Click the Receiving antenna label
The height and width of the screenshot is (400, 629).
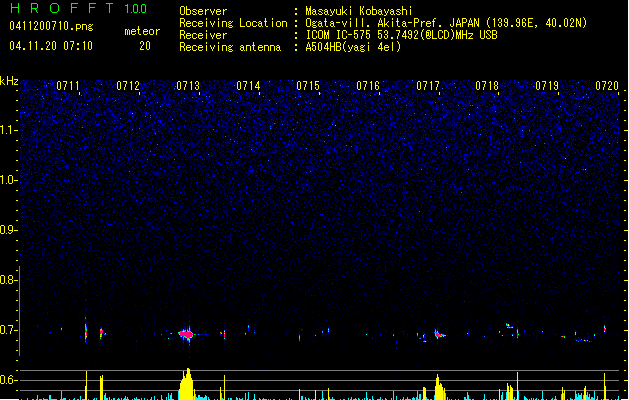click(230, 47)
